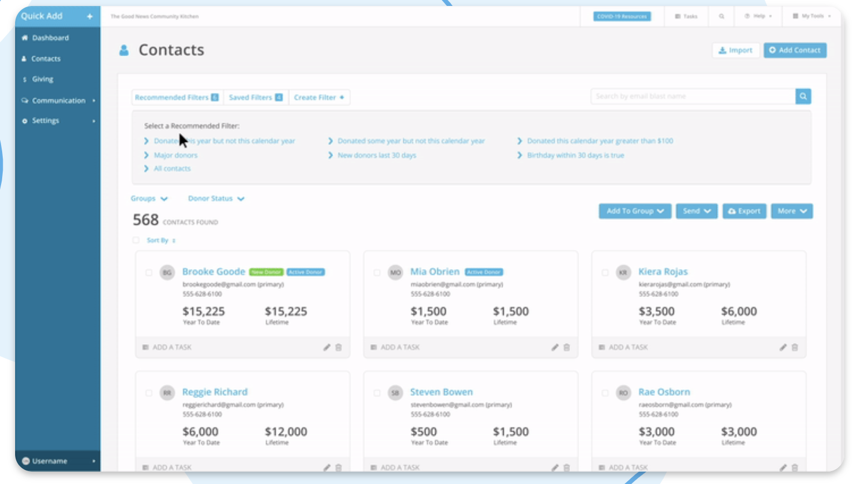Open Rae Osborn's contact name link
The height and width of the screenshot is (484, 868).
click(664, 392)
